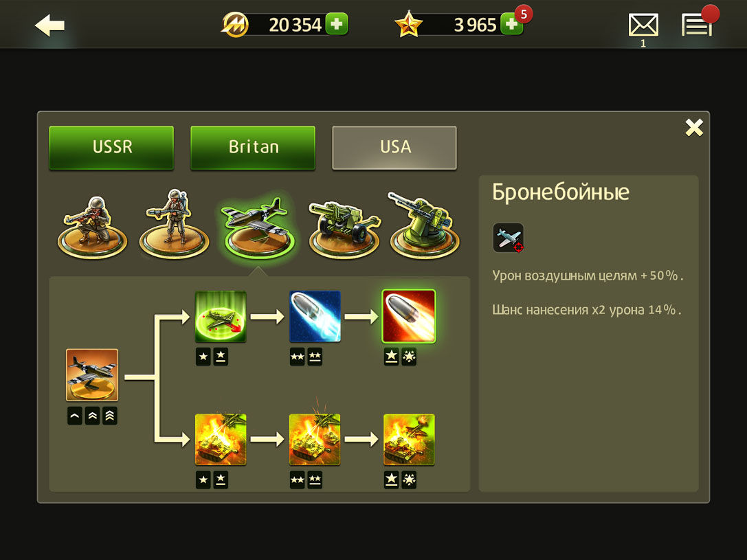The image size is (747, 560).
Task: Choose the red armor-piercing bullet upgrade
Action: point(409,317)
